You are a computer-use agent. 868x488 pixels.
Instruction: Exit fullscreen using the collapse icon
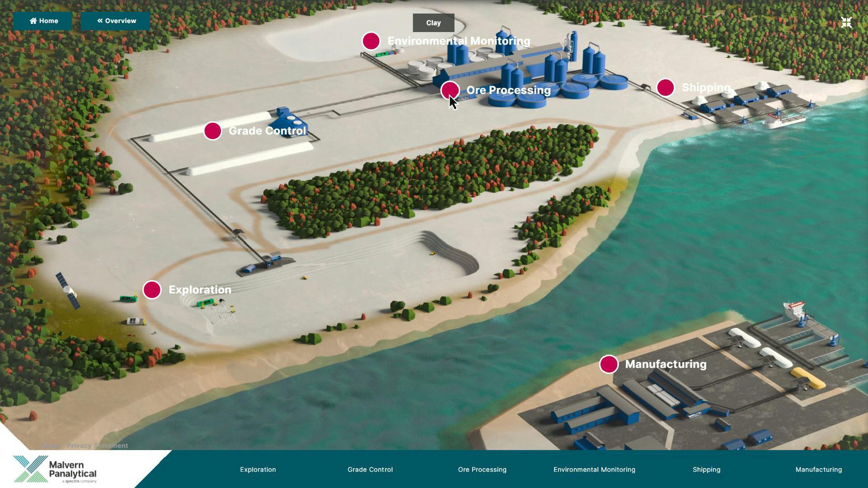[846, 23]
